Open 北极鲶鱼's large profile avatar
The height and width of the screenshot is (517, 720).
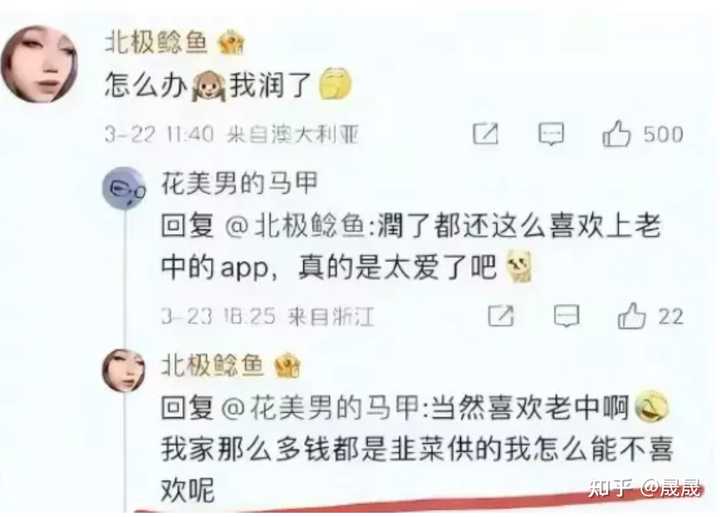point(40,64)
